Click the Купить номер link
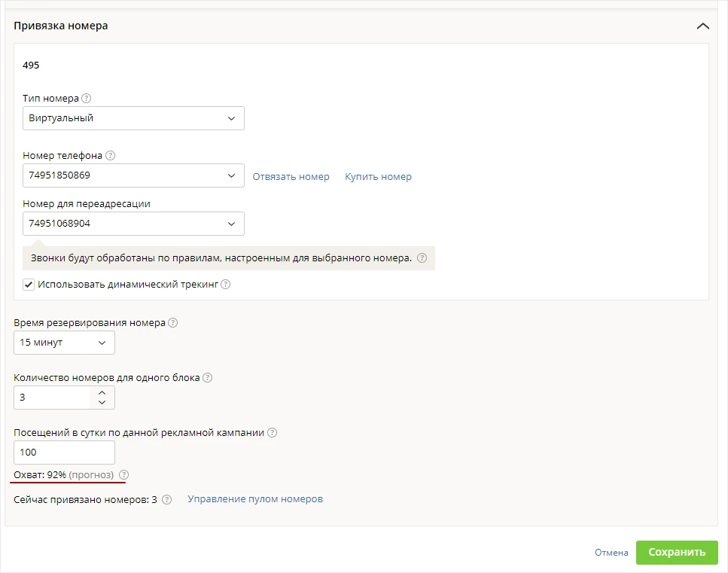 click(379, 177)
